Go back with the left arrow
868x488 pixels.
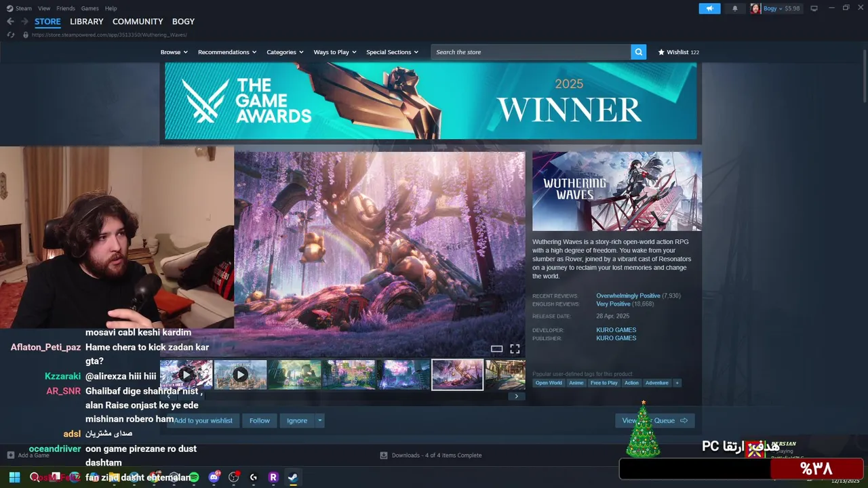[10, 22]
